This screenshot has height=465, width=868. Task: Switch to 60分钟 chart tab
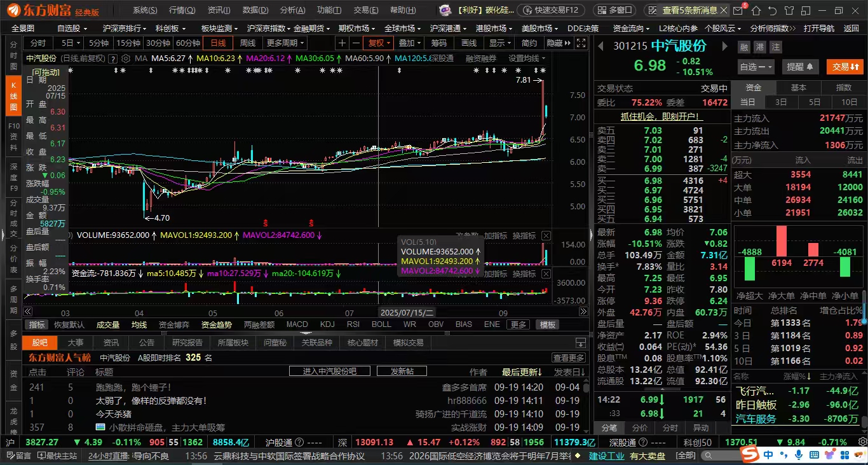(188, 43)
